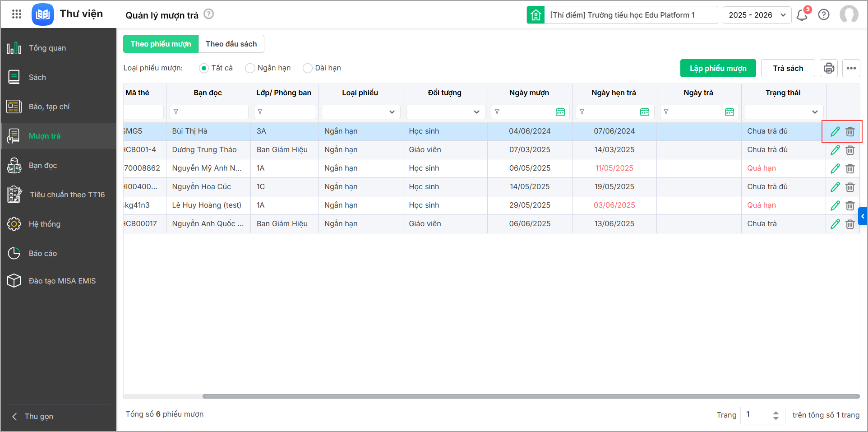Image resolution: width=868 pixels, height=432 pixels.
Task: Delete the Nguyễn Hoa Cúc loan record
Action: 850,187
